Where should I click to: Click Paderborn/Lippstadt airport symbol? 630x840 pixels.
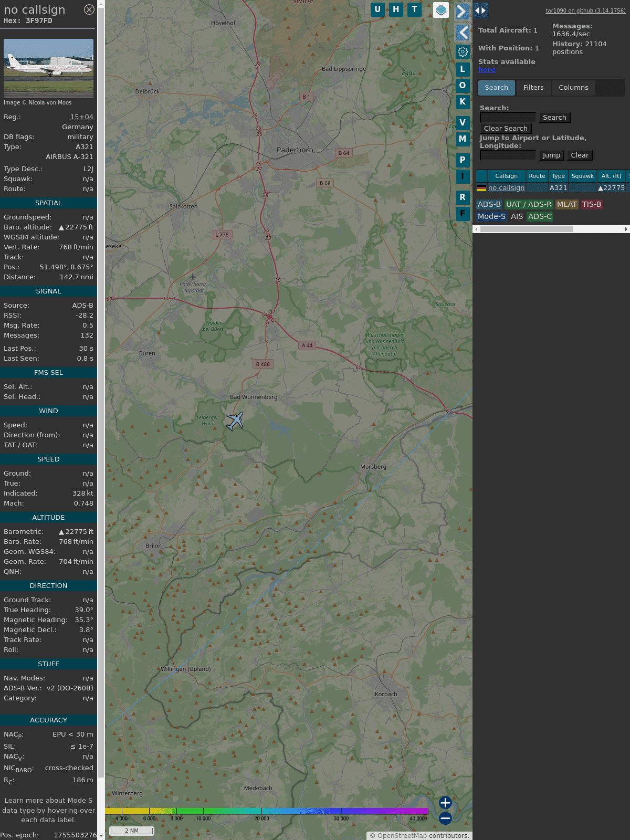193,277
